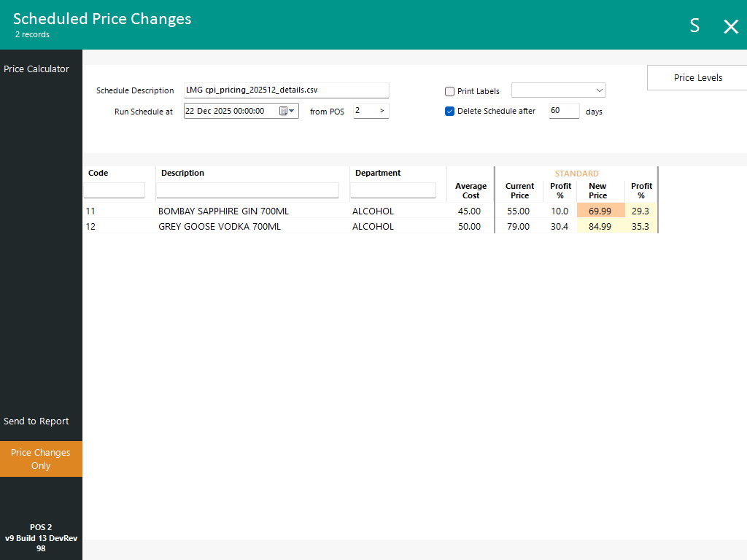The width and height of the screenshot is (747, 560).
Task: Click the Price Levels button
Action: (697, 78)
